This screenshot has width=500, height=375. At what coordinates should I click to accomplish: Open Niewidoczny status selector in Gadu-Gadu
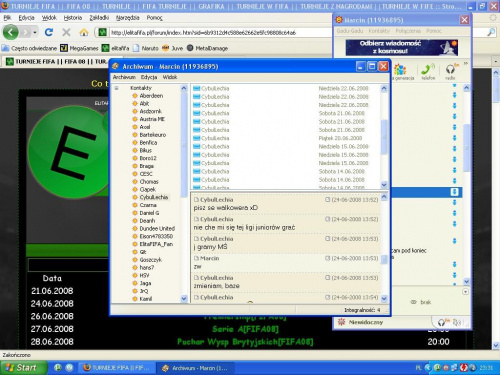click(x=361, y=322)
